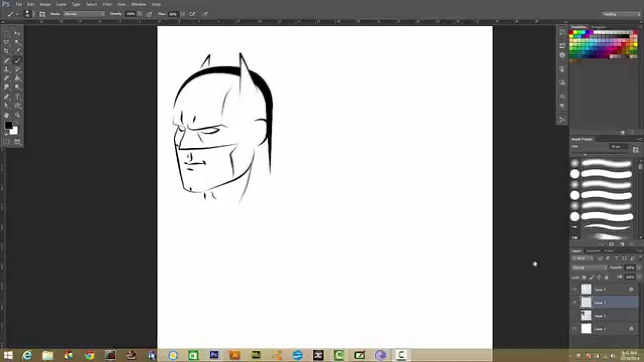The image size is (644, 362).
Task: Toggle pressure for opacity in options bar
Action: point(149,14)
